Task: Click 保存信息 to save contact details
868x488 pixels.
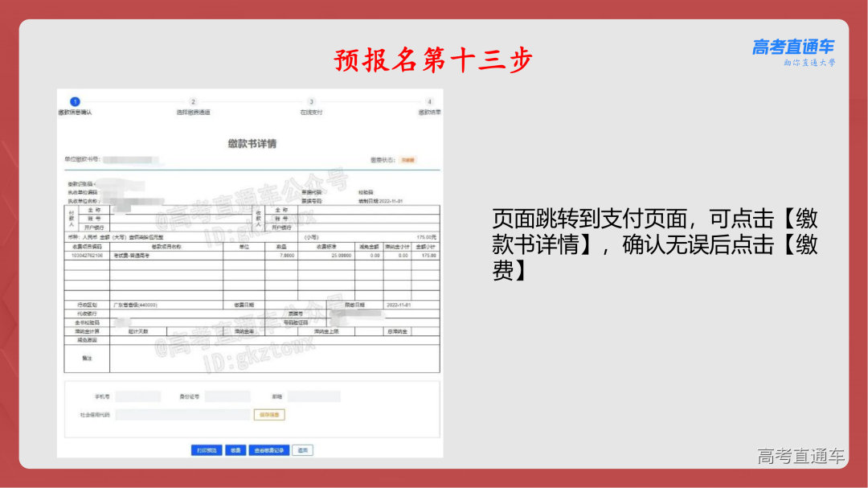Action: [271, 415]
